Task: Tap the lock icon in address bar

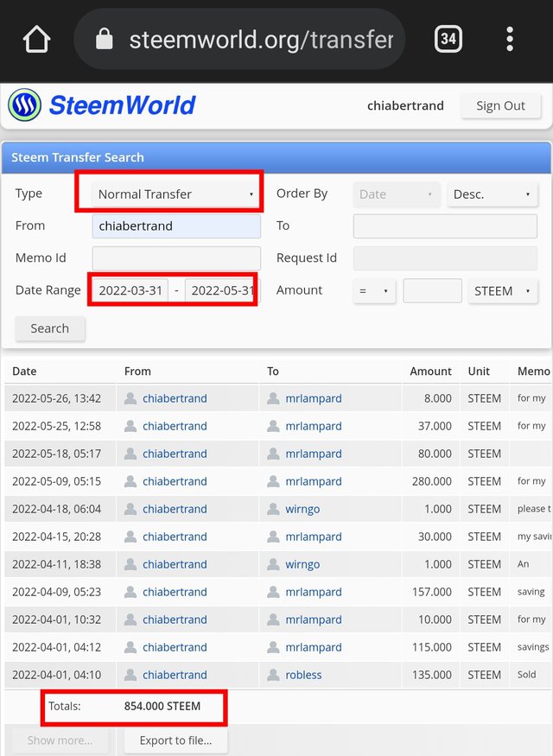Action: [105, 39]
